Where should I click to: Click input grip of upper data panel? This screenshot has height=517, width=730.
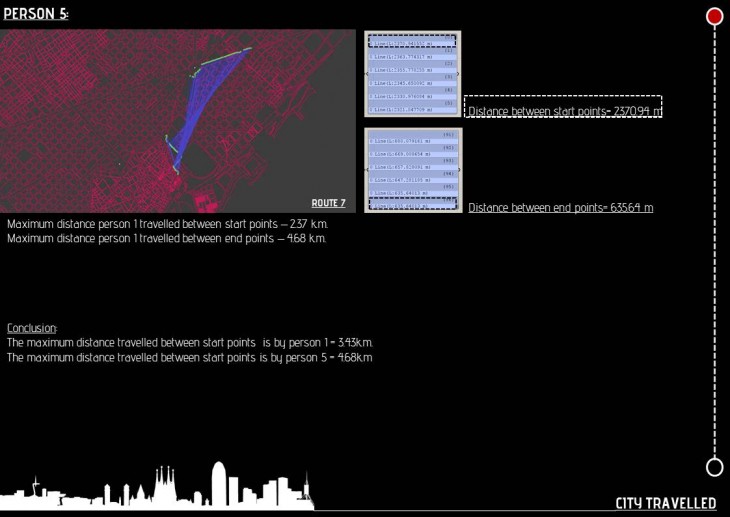[x=366, y=73]
